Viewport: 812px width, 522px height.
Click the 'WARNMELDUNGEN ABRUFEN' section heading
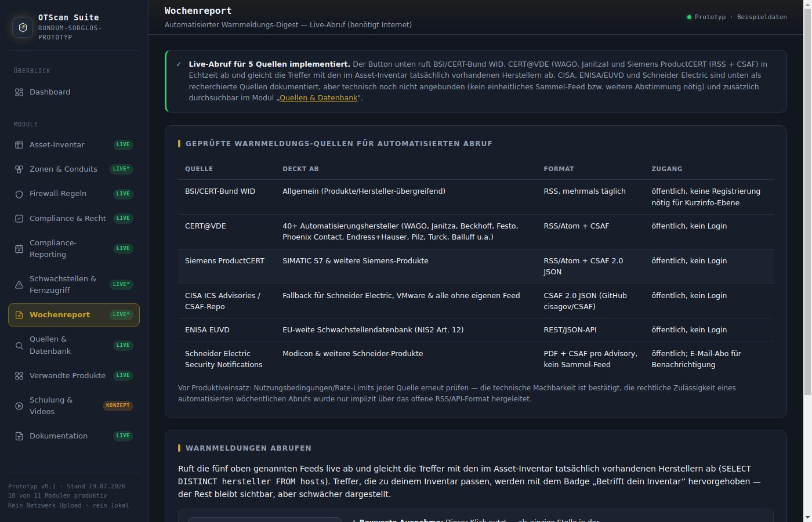coord(248,448)
